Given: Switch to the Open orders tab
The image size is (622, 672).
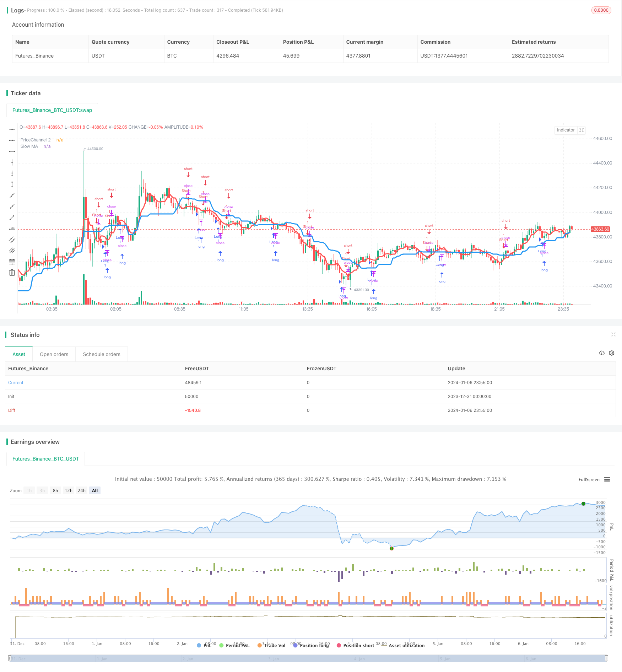Looking at the screenshot, I should coord(54,354).
